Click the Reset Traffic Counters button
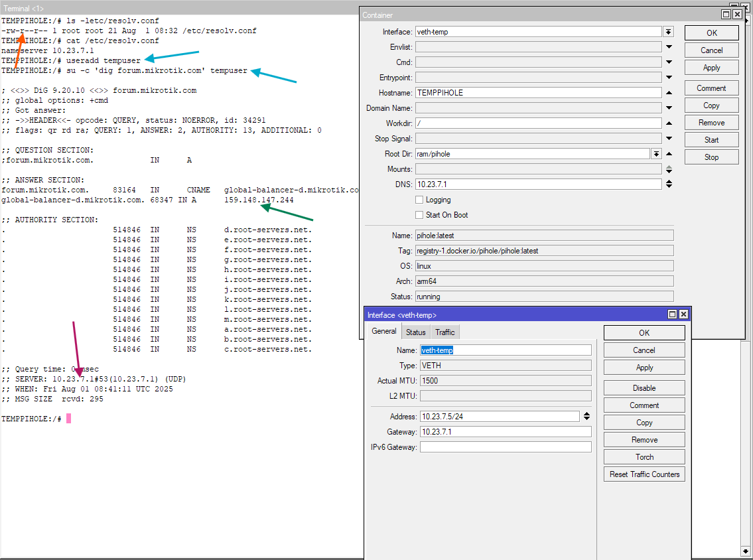This screenshot has width=753, height=560. (644, 474)
